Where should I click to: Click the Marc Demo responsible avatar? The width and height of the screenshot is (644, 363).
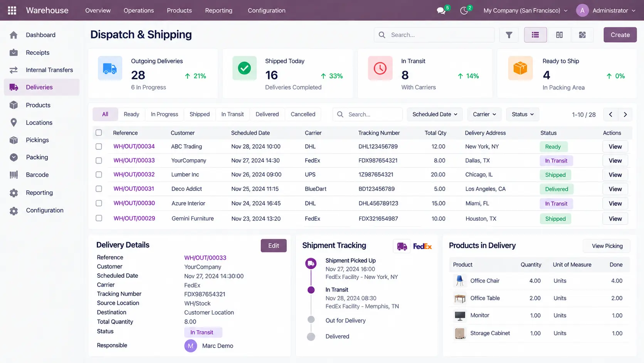tap(190, 346)
